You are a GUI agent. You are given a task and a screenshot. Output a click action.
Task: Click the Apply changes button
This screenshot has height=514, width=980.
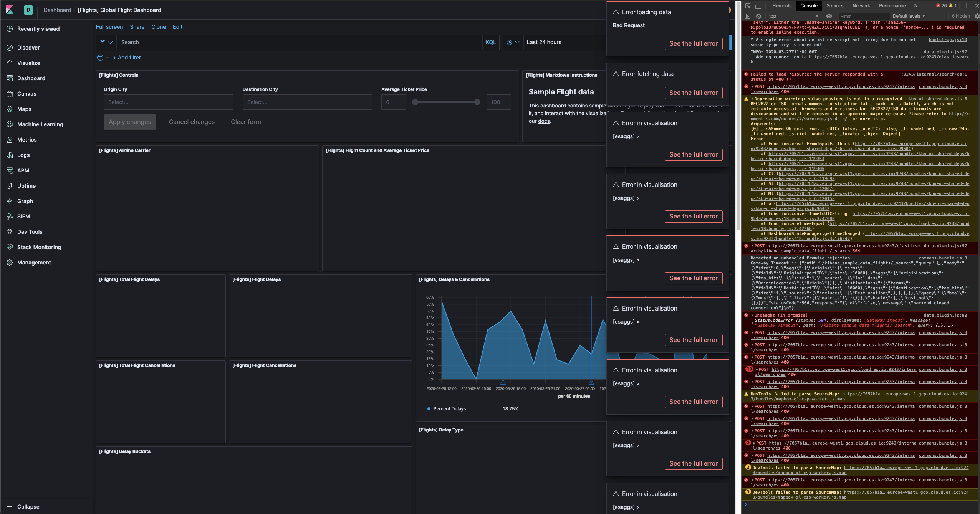[130, 122]
